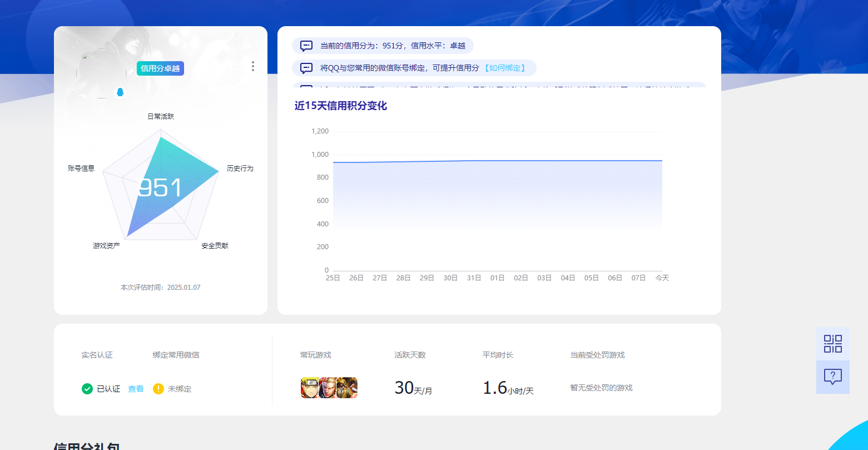Open the help question-mark side button
This screenshot has width=868, height=450.
tap(832, 377)
